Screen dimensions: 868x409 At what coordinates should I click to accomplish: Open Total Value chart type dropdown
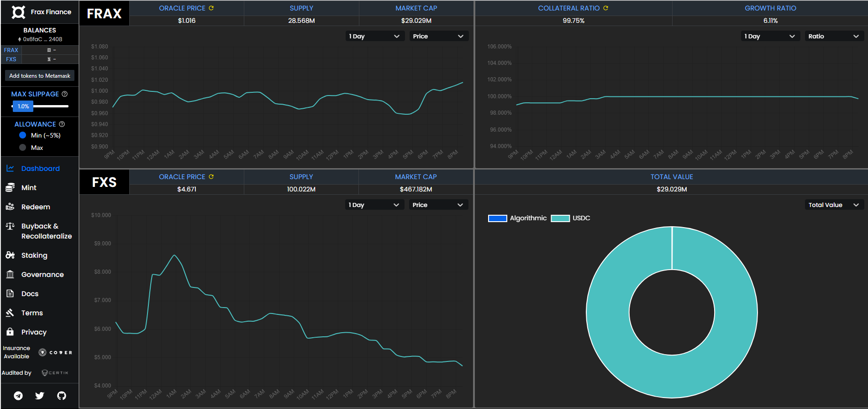[834, 205]
